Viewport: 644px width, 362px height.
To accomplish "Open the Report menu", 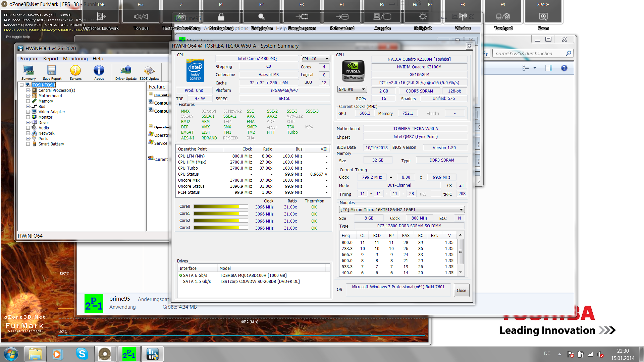I will click(x=51, y=58).
